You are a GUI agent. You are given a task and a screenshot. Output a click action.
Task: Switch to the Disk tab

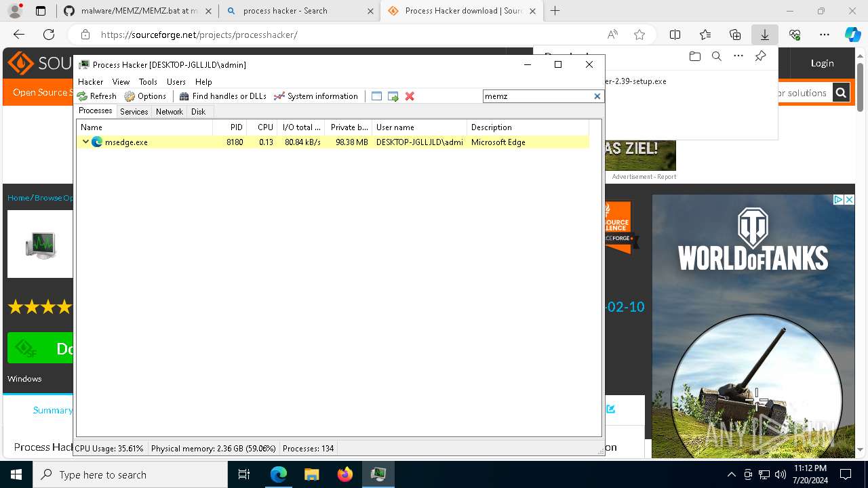tap(198, 111)
